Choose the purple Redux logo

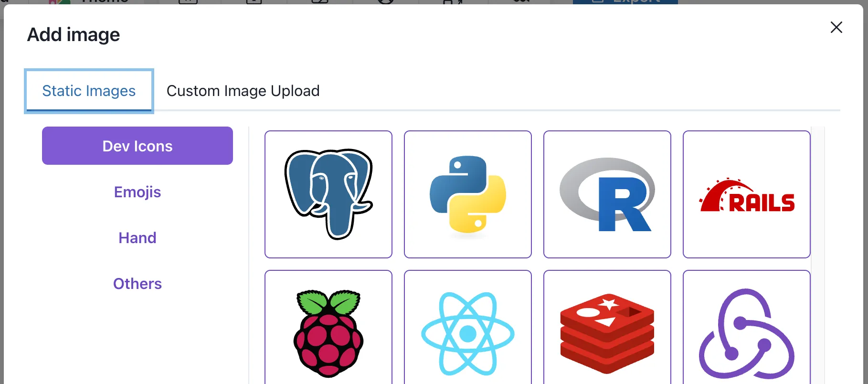click(747, 328)
